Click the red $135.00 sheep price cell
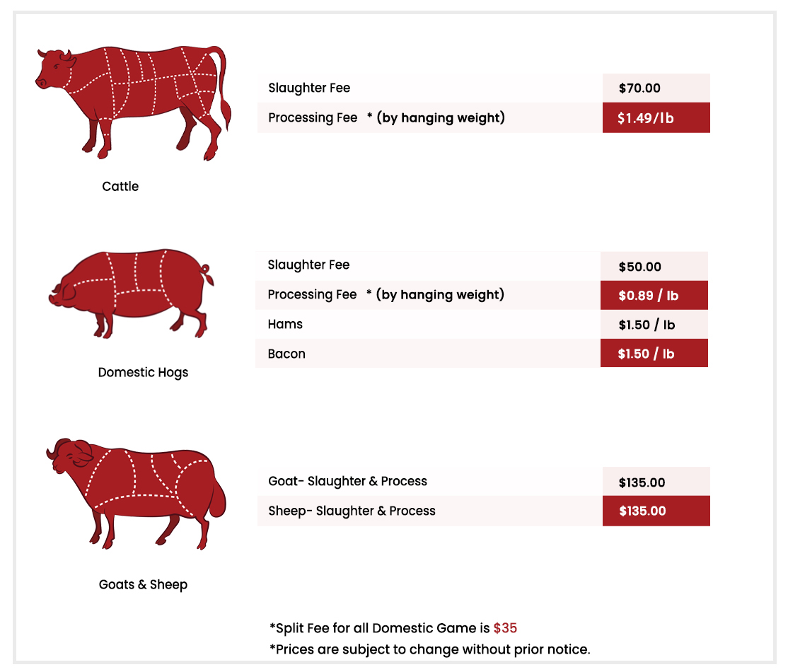 coord(656,511)
